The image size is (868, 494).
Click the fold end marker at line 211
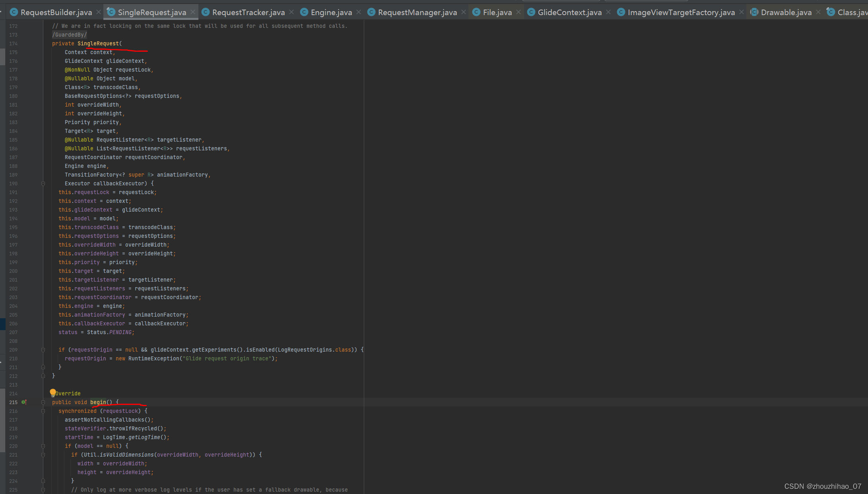pyautogui.click(x=43, y=367)
